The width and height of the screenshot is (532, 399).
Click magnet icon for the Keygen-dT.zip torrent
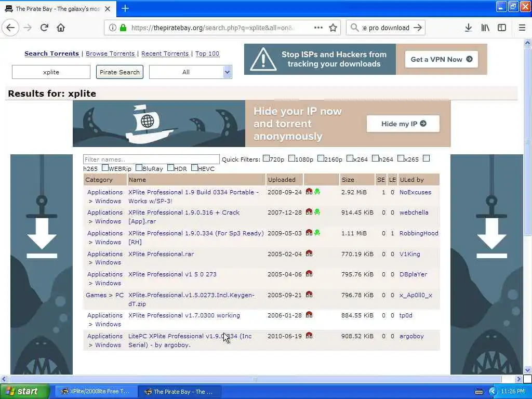pos(309,295)
